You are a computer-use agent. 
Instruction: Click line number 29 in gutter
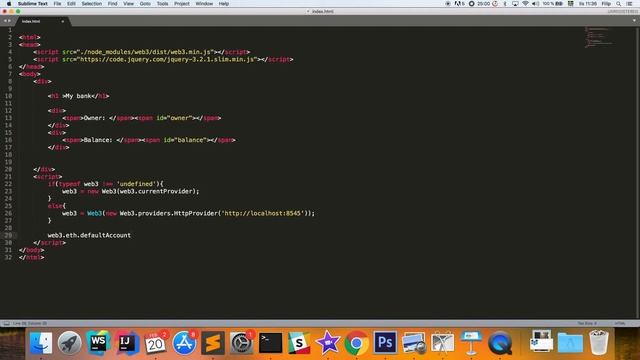(8, 236)
